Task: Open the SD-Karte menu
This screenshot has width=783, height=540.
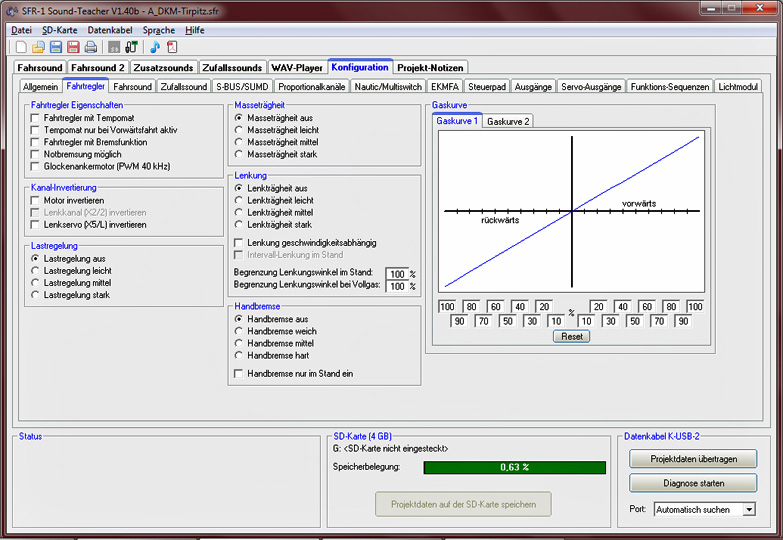Action: [x=59, y=30]
